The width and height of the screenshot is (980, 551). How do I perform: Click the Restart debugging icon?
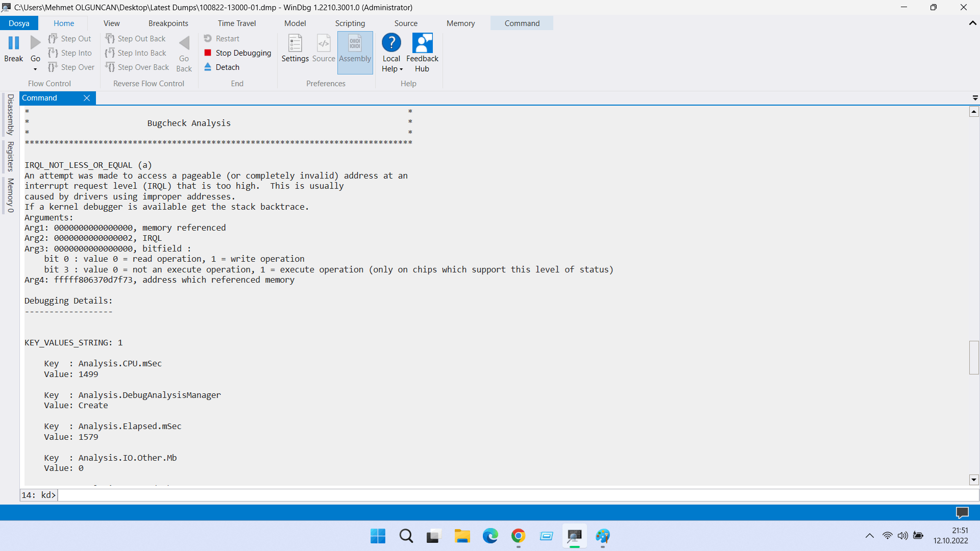click(208, 39)
